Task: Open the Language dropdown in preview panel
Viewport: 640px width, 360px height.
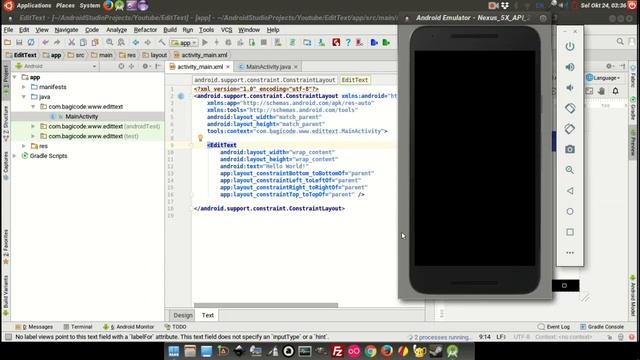Action: [603, 78]
